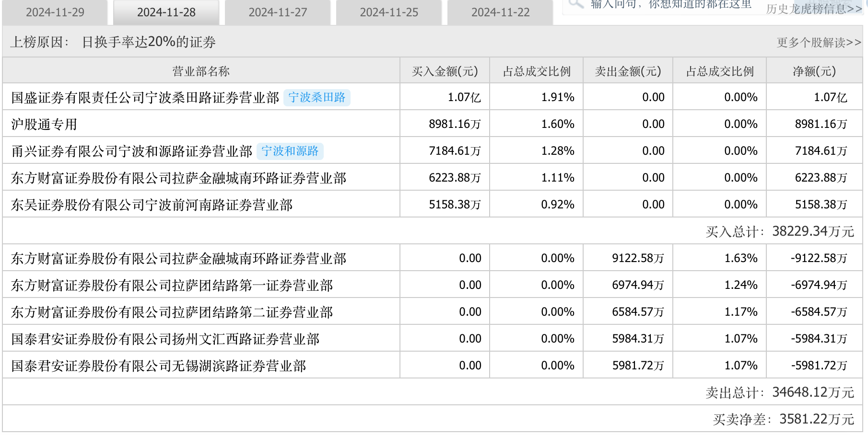Click the 营业部名称 column header
The width and height of the screenshot is (868, 435).
pyautogui.click(x=201, y=71)
